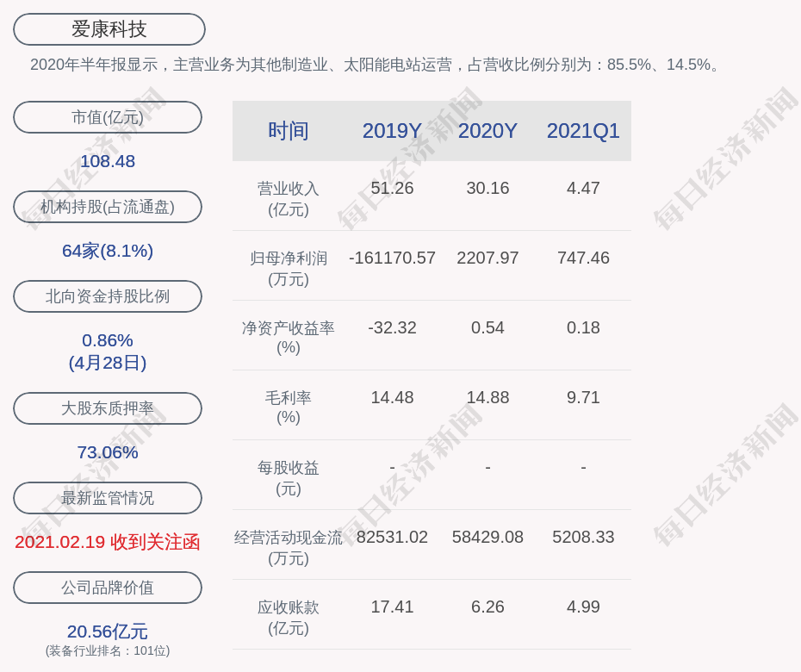The width and height of the screenshot is (801, 672).
Task: Click the 应收账款 row label
Action: click(289, 618)
